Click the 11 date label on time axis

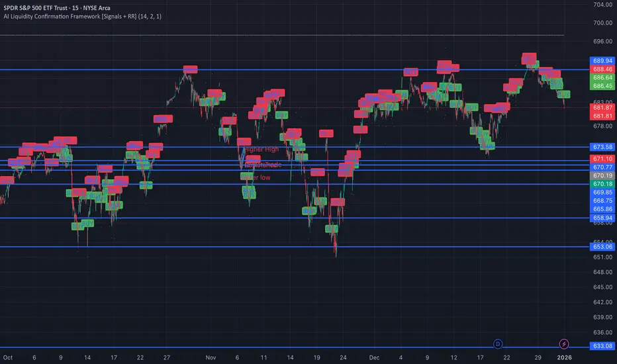point(263,357)
